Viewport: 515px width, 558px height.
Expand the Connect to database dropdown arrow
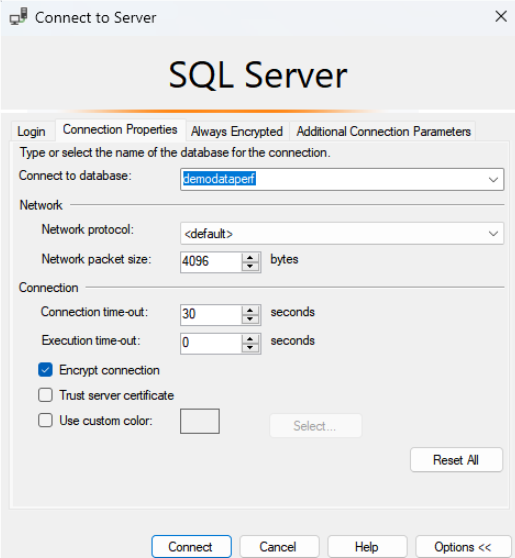tap(493, 180)
